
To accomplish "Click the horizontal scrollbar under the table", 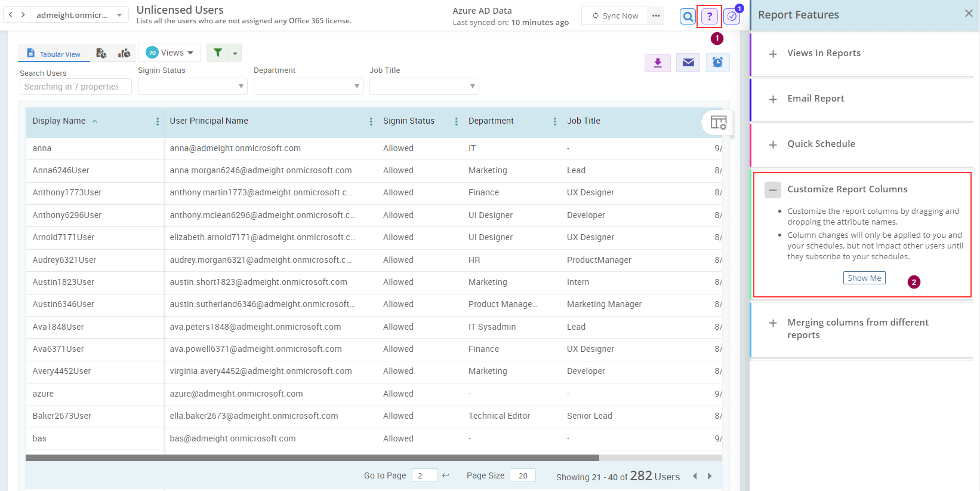I will pyautogui.click(x=312, y=458).
